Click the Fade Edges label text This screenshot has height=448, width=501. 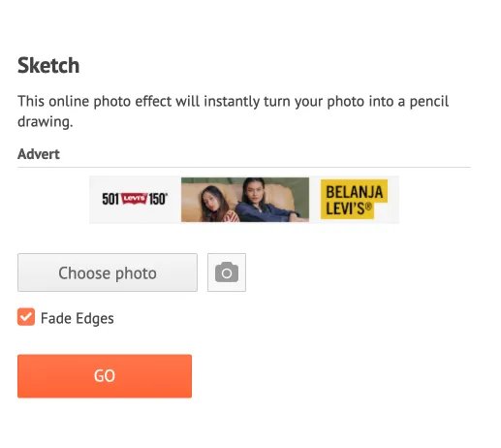[78, 318]
